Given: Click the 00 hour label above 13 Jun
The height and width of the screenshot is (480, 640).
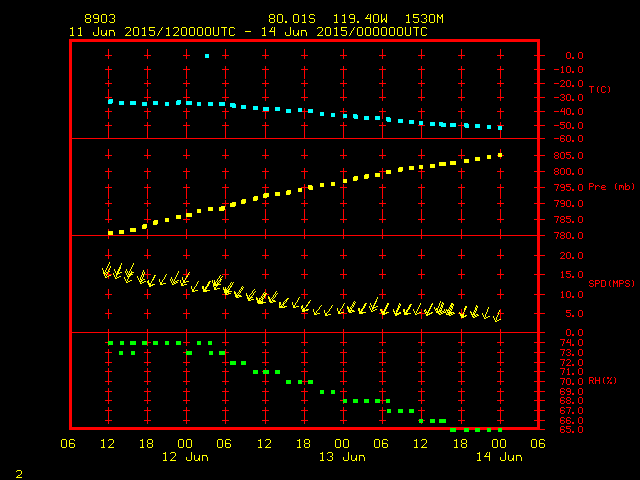Looking at the screenshot, I should pyautogui.click(x=342, y=444).
